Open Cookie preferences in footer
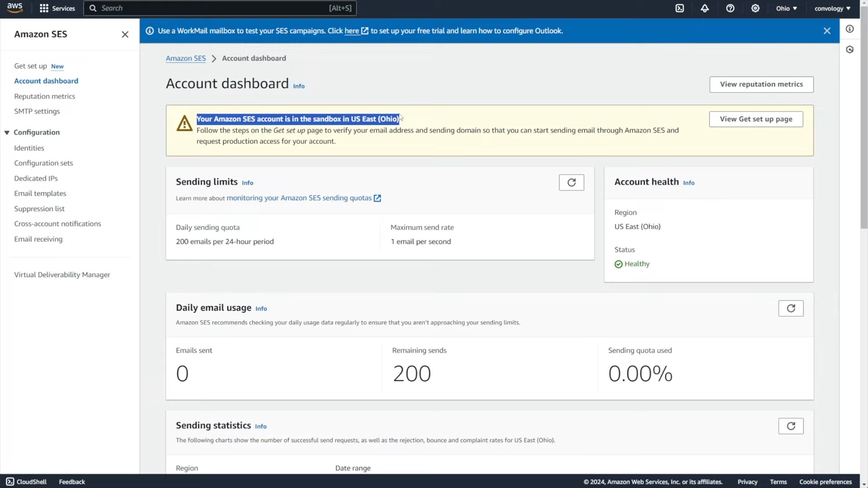Image resolution: width=868 pixels, height=488 pixels. [826, 482]
